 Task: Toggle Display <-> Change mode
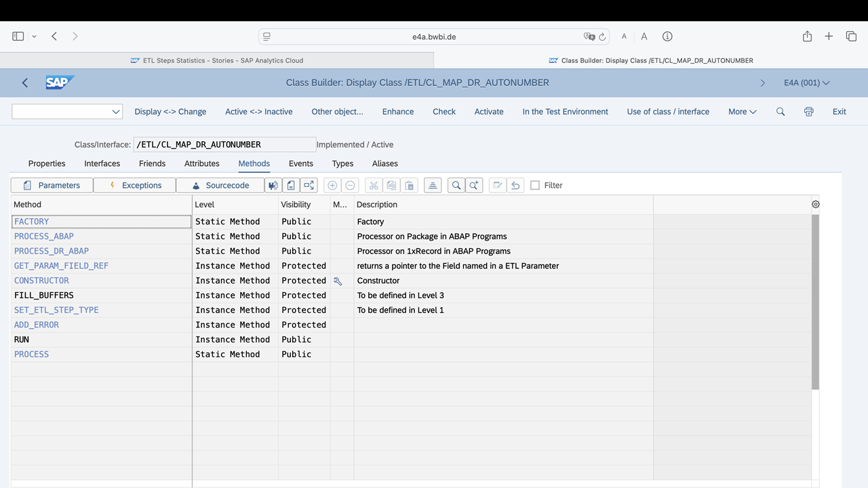pyautogui.click(x=170, y=111)
